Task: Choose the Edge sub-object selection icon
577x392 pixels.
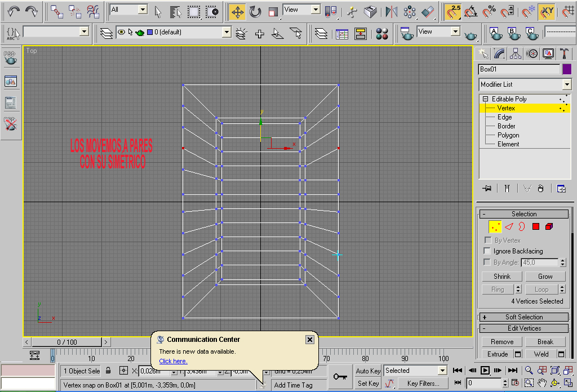Action: [509, 226]
